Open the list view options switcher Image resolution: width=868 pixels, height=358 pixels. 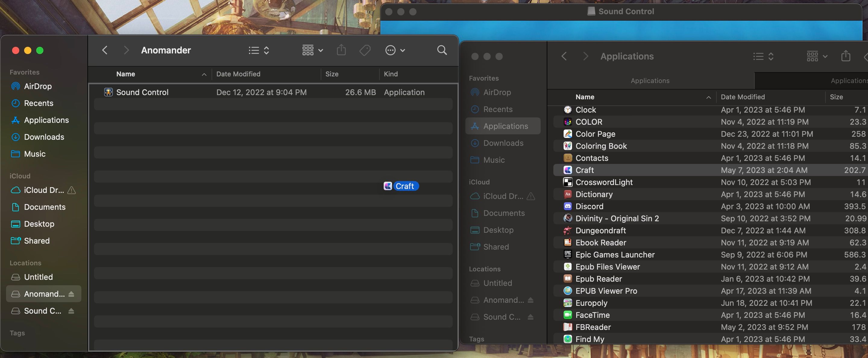click(x=259, y=50)
